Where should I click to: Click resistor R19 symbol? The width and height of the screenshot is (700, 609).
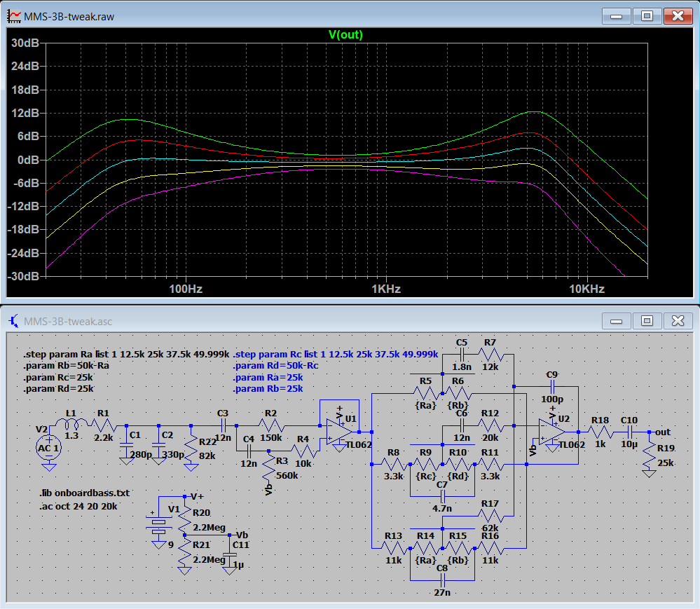tap(649, 455)
